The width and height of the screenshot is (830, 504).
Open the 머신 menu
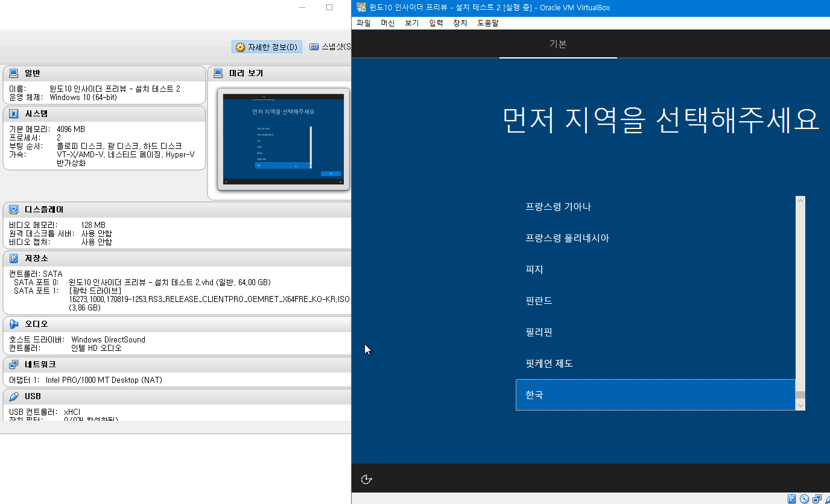click(388, 23)
